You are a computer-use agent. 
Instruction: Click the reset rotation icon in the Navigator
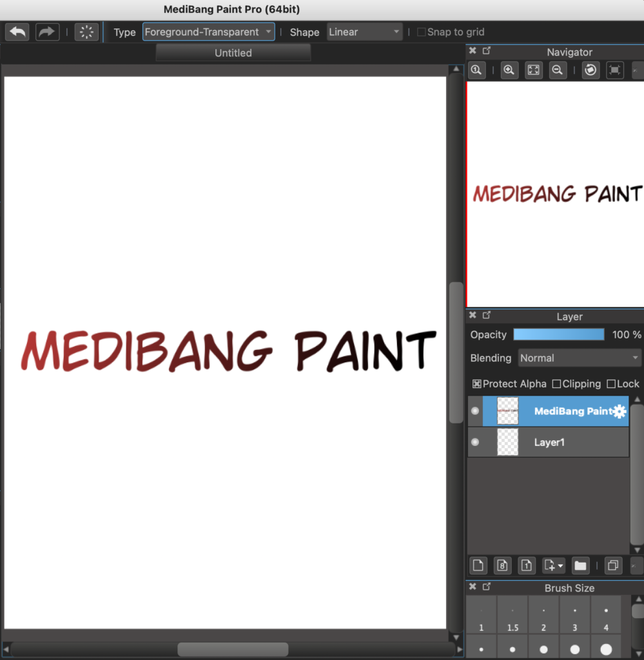click(x=590, y=70)
